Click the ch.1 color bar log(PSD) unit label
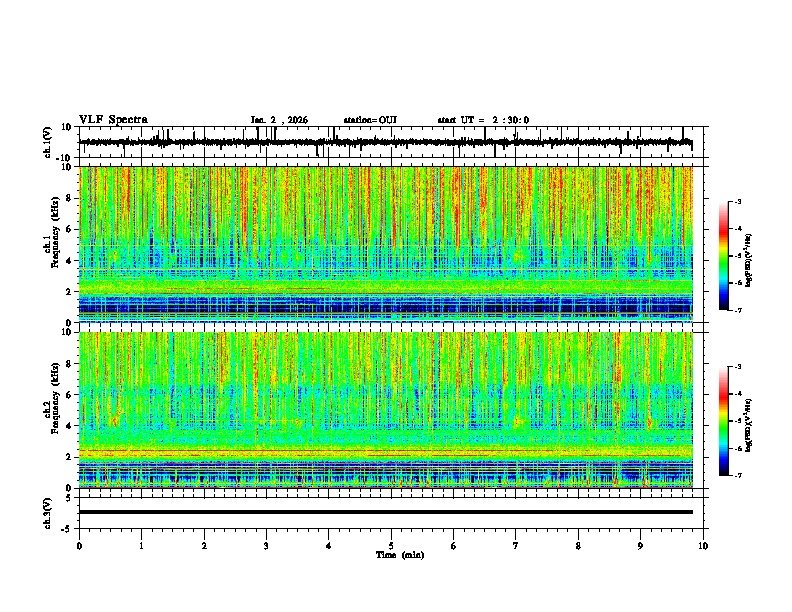The width and height of the screenshot is (792, 612). 749,260
